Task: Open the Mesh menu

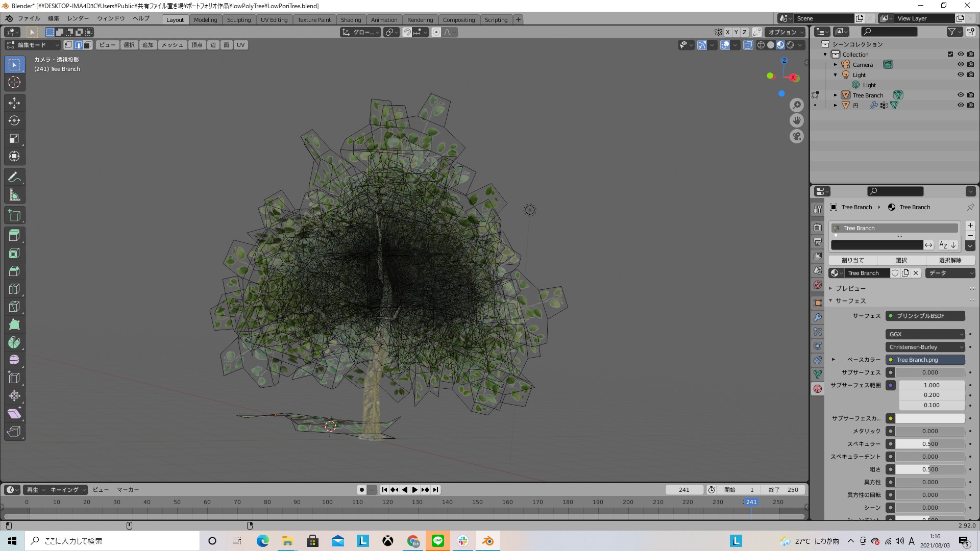Action: 172,45
